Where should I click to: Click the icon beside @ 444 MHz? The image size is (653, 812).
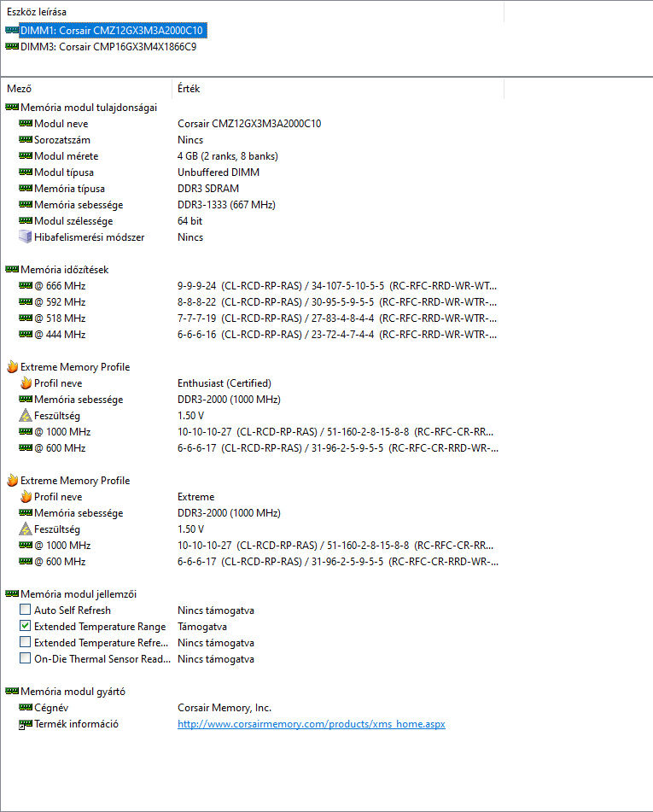[26, 334]
